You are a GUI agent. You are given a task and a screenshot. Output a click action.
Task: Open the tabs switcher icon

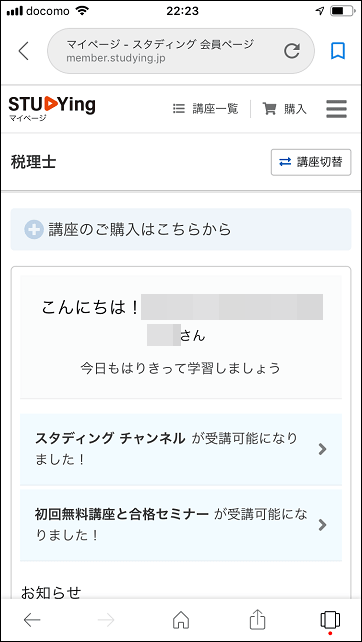pyautogui.click(x=330, y=620)
